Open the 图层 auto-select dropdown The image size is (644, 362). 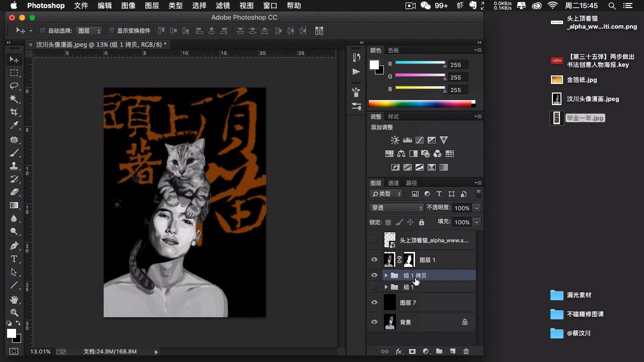coord(89,31)
